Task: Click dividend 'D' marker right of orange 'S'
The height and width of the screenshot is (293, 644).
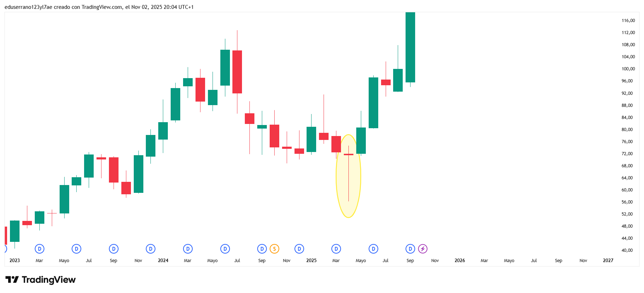Action: click(299, 249)
